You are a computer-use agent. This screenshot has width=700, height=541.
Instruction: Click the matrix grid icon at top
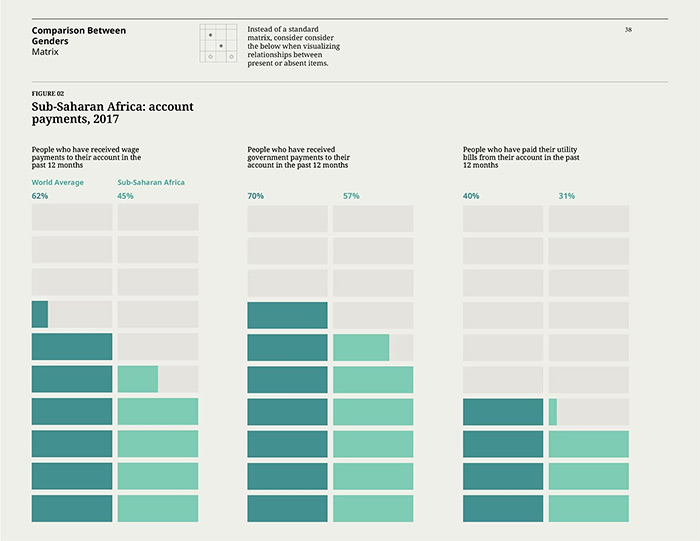pos(220,46)
